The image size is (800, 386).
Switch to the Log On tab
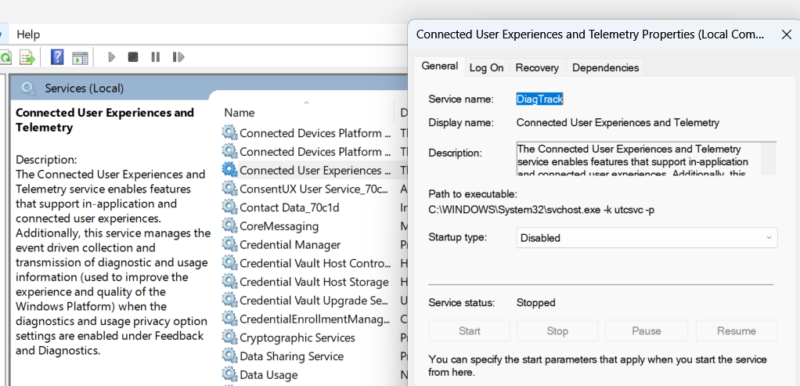[486, 68]
